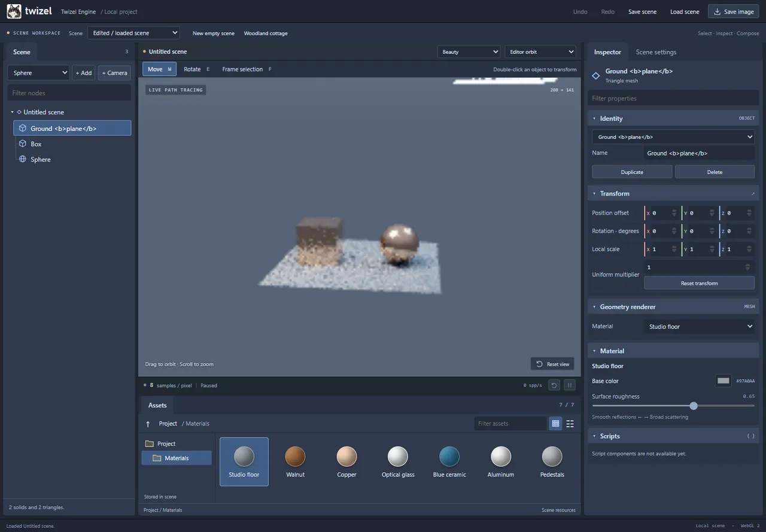Click the braces icon in Scripts header
This screenshot has height=532, width=766.
tap(750, 436)
